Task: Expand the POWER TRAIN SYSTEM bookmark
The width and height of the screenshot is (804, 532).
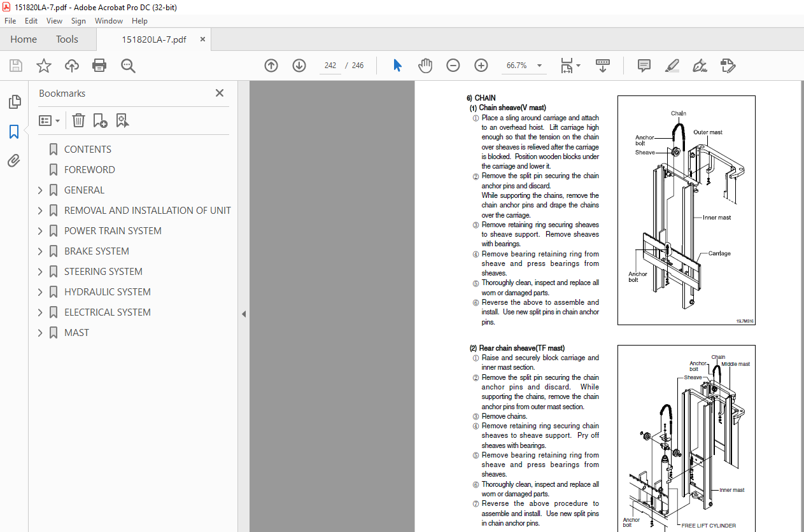Action: pos(40,231)
